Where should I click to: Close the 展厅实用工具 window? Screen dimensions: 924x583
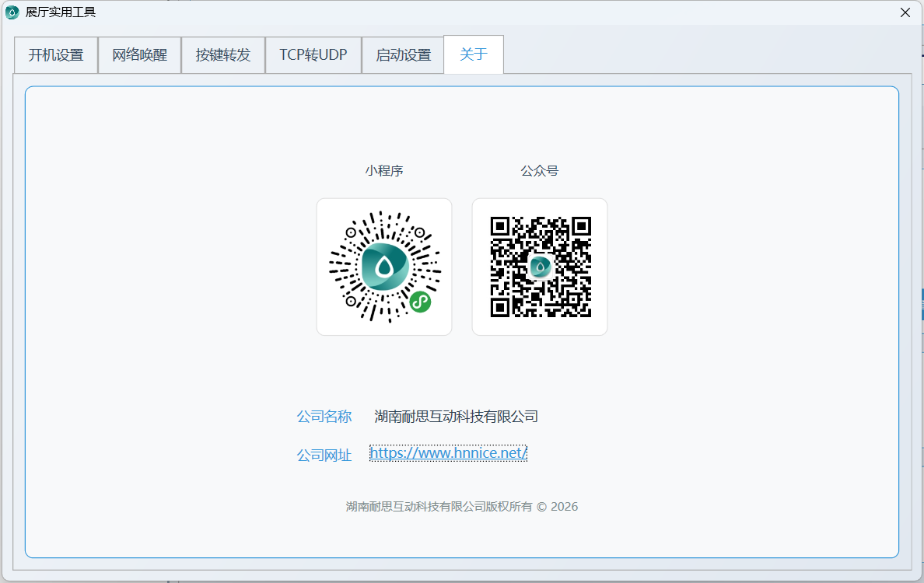tap(905, 12)
